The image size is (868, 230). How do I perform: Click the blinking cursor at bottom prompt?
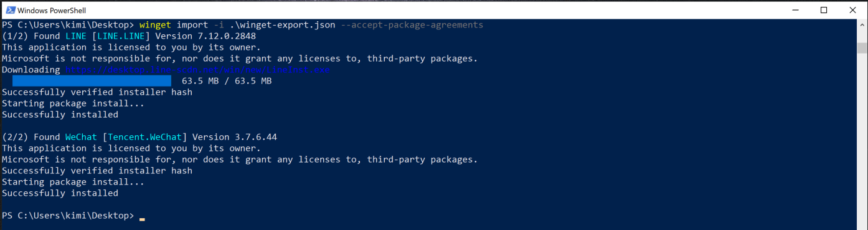142,219
